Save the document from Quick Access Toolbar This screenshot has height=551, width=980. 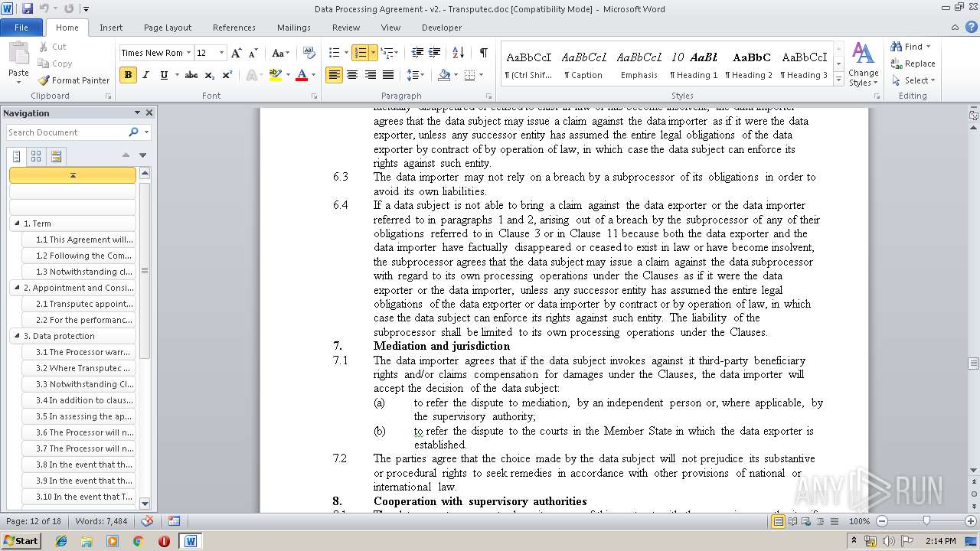(x=28, y=9)
